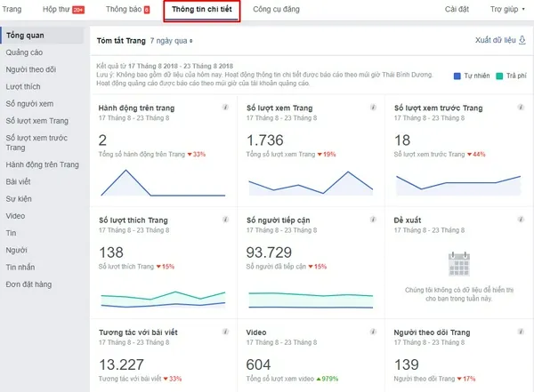Image resolution: width=534 pixels, height=392 pixels.
Task: Click info icon on Số lượt xem Trang card
Action: (x=373, y=108)
